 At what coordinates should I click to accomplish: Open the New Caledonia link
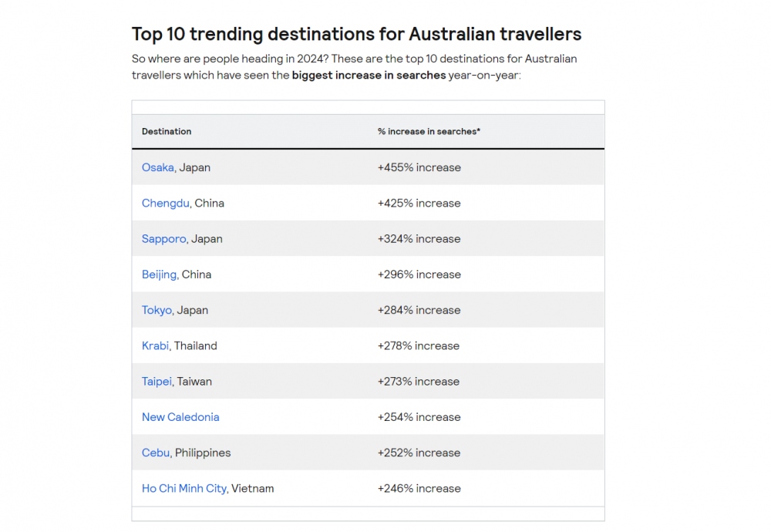(180, 417)
